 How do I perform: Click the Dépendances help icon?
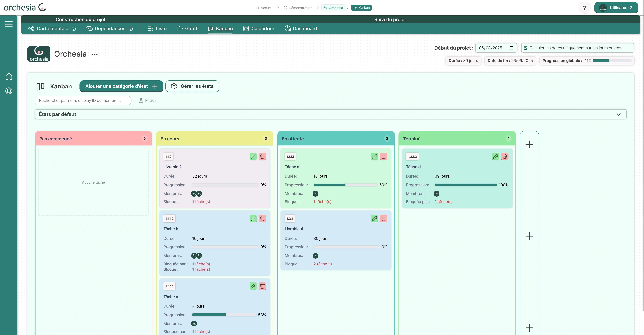coord(130,29)
